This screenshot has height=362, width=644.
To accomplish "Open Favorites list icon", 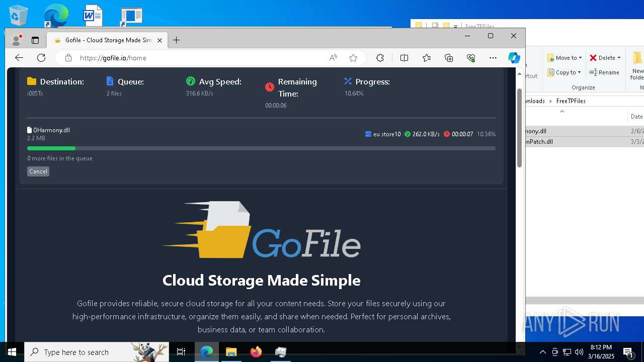I will click(x=427, y=58).
